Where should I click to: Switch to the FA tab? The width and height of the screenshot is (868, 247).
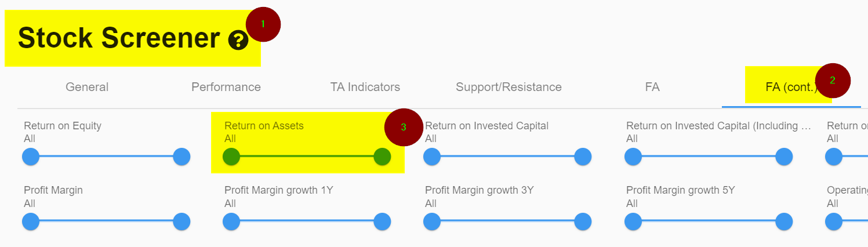pos(652,87)
